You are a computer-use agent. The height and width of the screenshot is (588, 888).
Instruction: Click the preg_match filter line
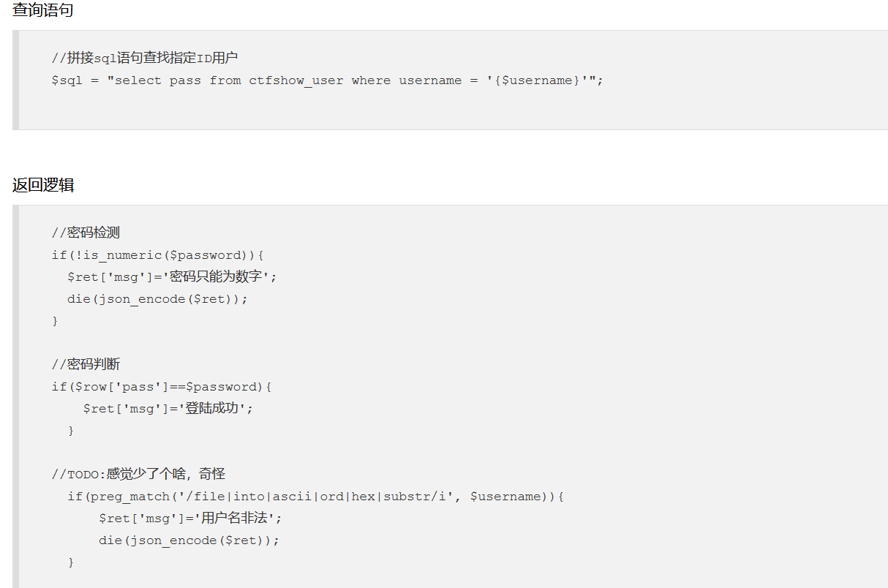pos(315,497)
